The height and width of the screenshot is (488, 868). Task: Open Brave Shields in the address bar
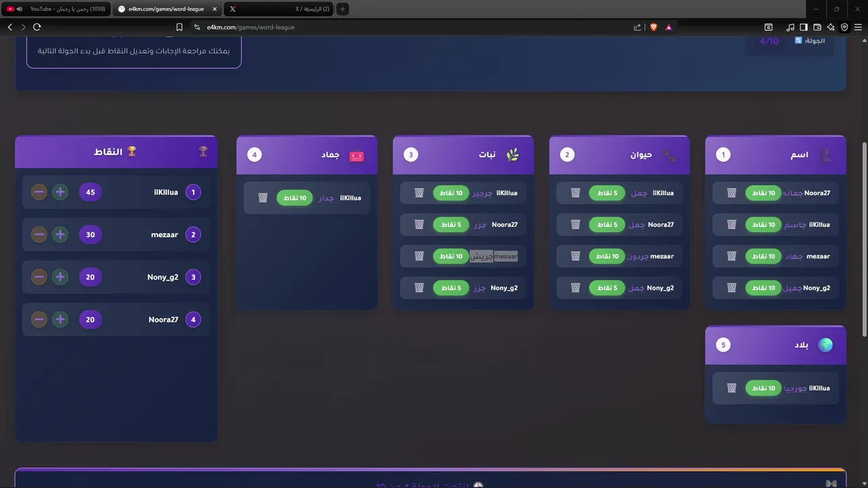coord(654,27)
